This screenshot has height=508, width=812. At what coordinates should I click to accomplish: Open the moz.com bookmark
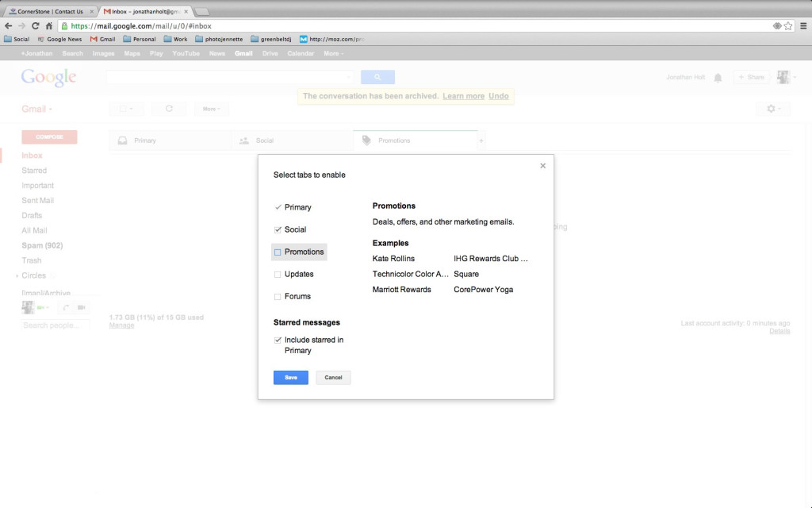point(331,39)
